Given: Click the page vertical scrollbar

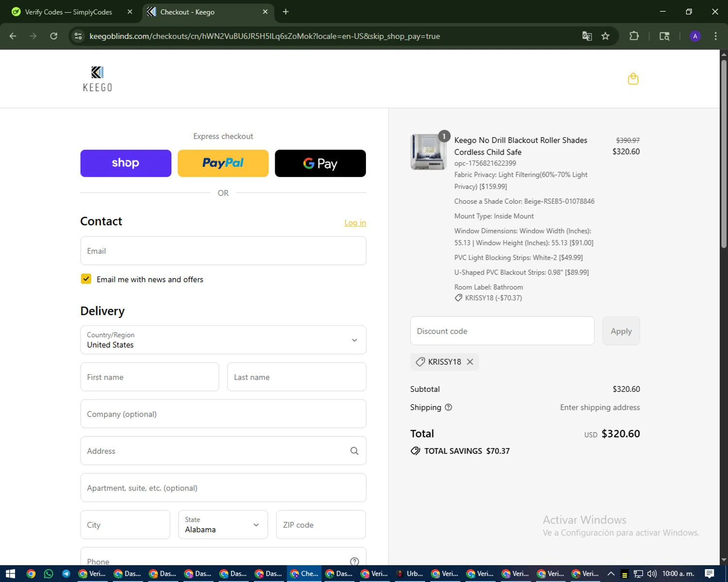Looking at the screenshot, I should point(724,155).
